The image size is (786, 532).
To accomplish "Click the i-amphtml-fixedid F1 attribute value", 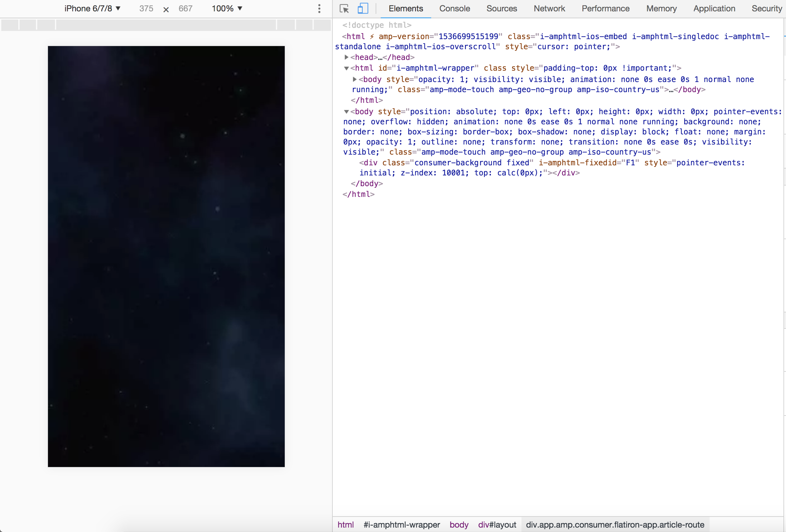I will point(630,163).
